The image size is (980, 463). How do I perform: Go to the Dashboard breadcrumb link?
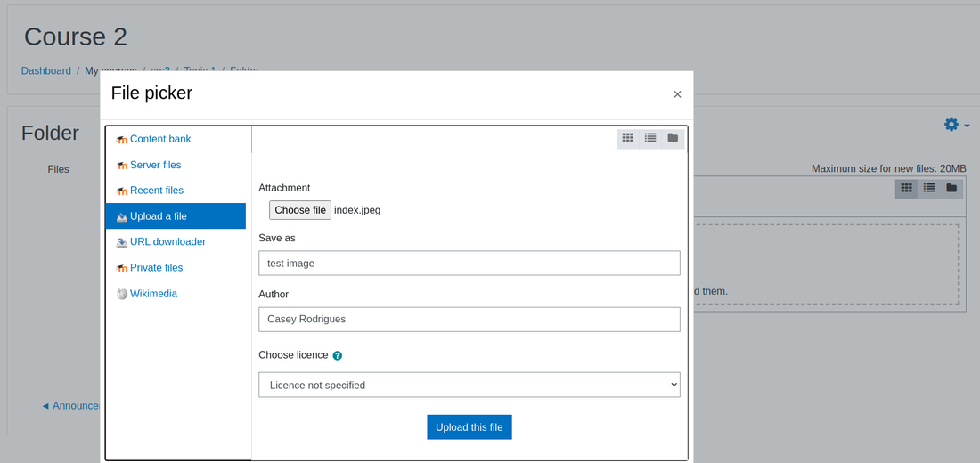46,70
